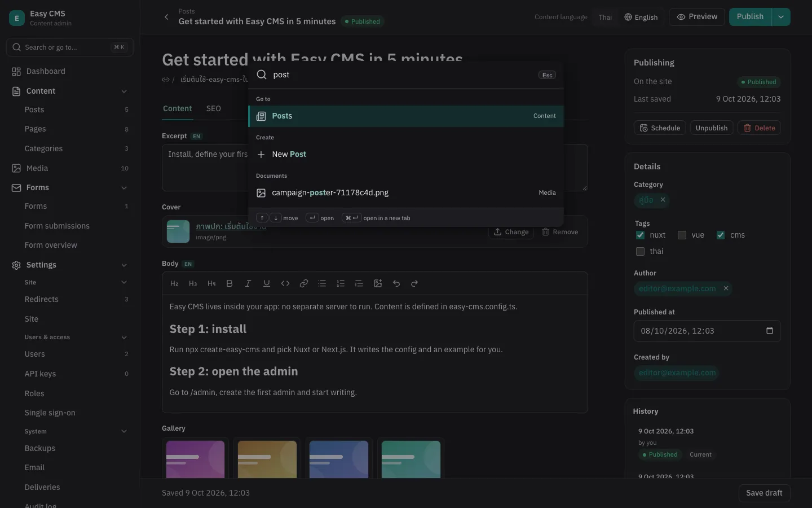Screen dimensions: 812x508
Task: Select Posts result in command palette
Action: (x=406, y=116)
